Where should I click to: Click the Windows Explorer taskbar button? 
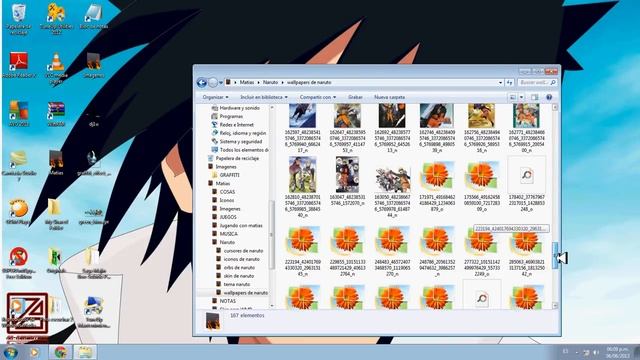(x=85, y=352)
